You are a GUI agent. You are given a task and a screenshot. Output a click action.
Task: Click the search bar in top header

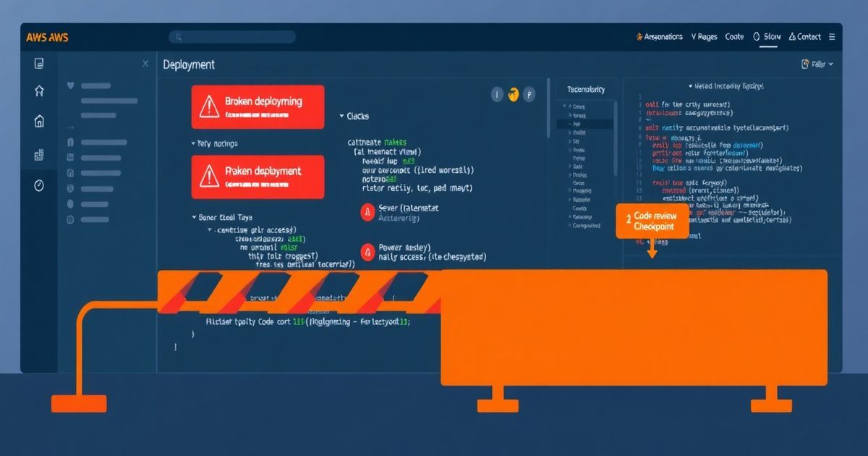tap(232, 37)
